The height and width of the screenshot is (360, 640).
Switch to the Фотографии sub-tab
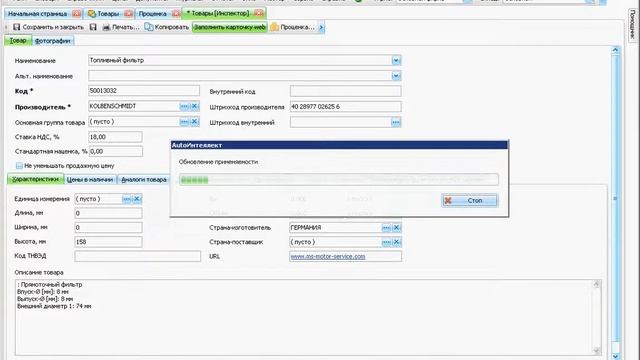coord(53,41)
